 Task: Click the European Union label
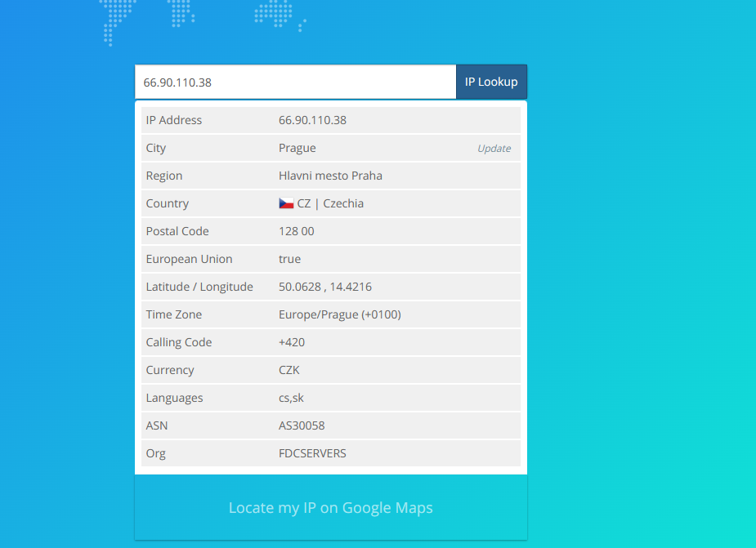(189, 260)
